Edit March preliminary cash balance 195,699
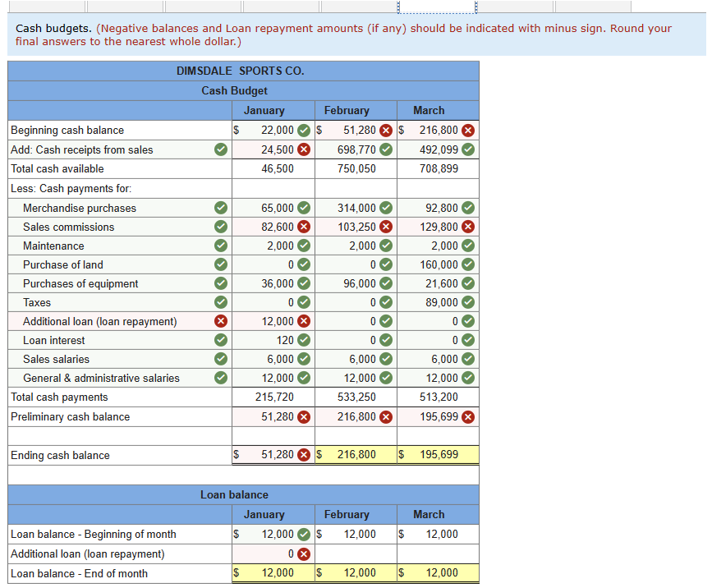Viewport: 712px width, 588px height. coord(438,417)
